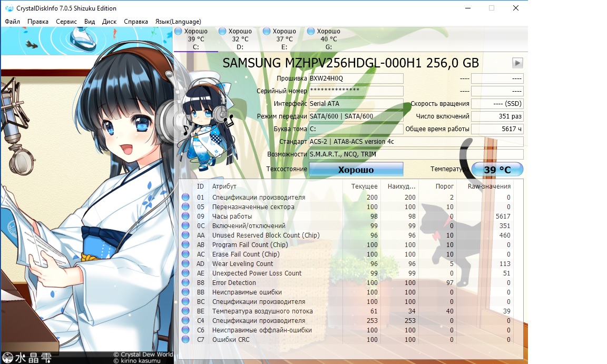This screenshot has width=607, height=364.
Task: Click status orb for Wear Leveling Count
Action: (186, 264)
